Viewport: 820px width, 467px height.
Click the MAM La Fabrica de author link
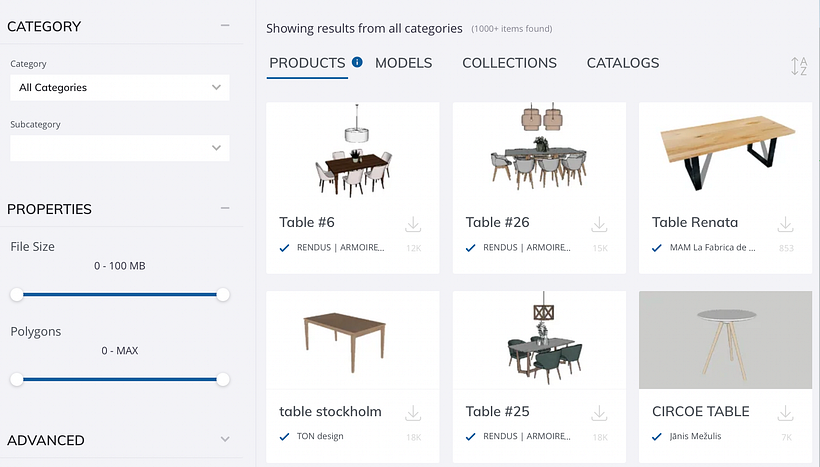713,247
